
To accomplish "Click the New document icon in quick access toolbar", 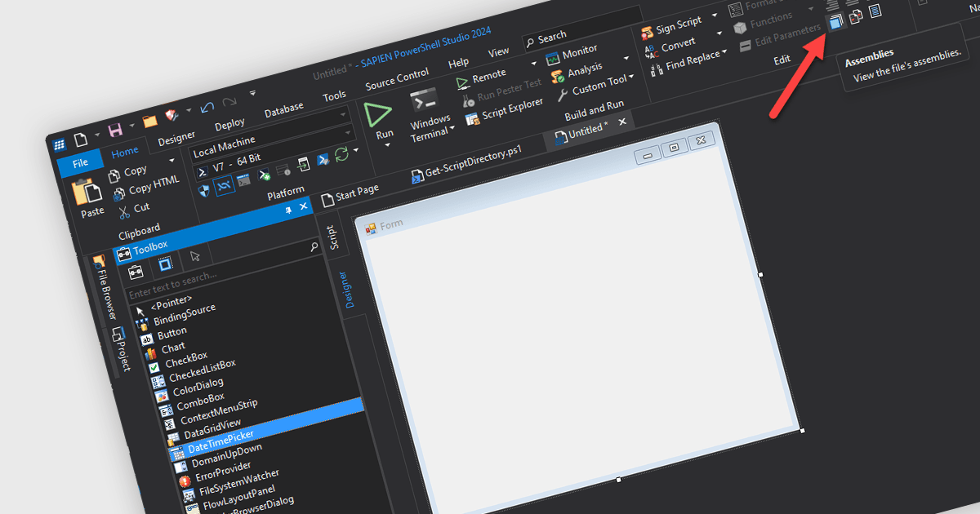I will (x=81, y=139).
